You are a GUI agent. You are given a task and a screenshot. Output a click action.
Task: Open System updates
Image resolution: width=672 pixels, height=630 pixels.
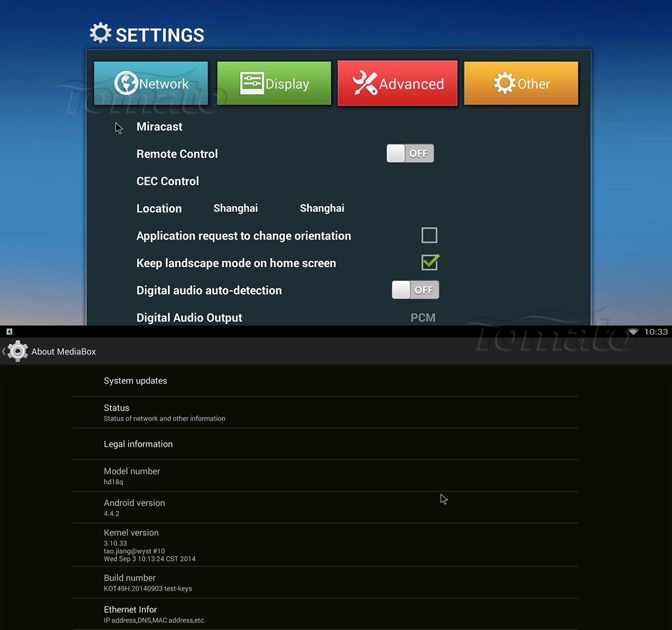(325, 381)
